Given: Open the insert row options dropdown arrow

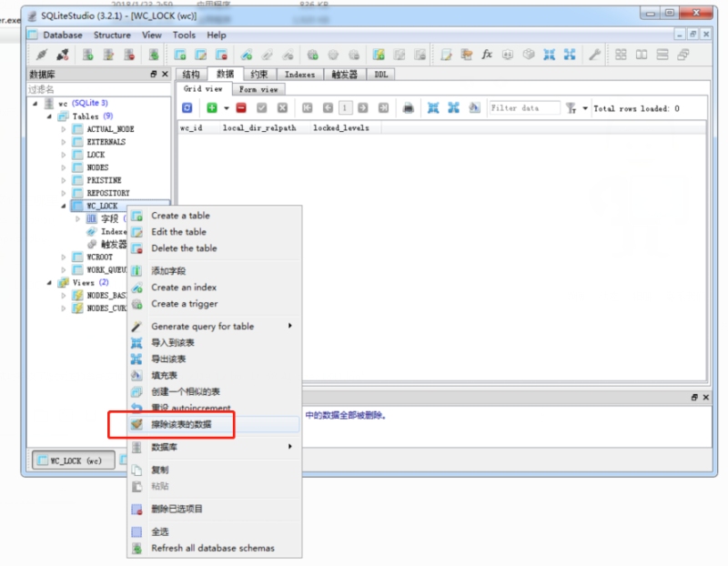Looking at the screenshot, I should point(227,108).
